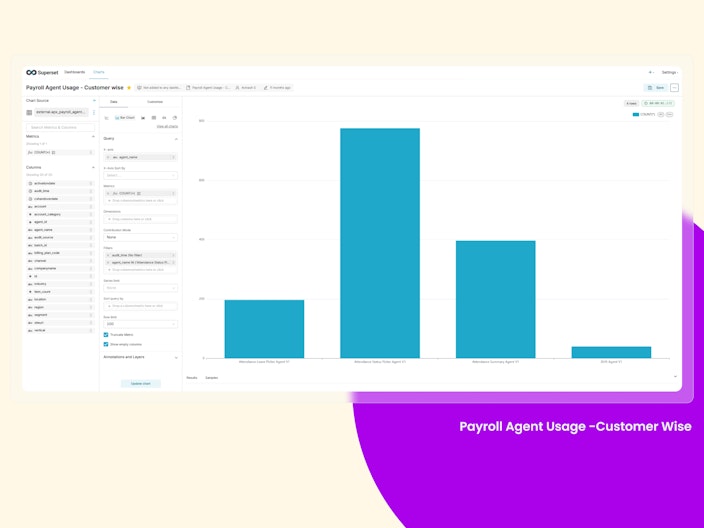
Task: Click the Save button
Action: pyautogui.click(x=656, y=88)
